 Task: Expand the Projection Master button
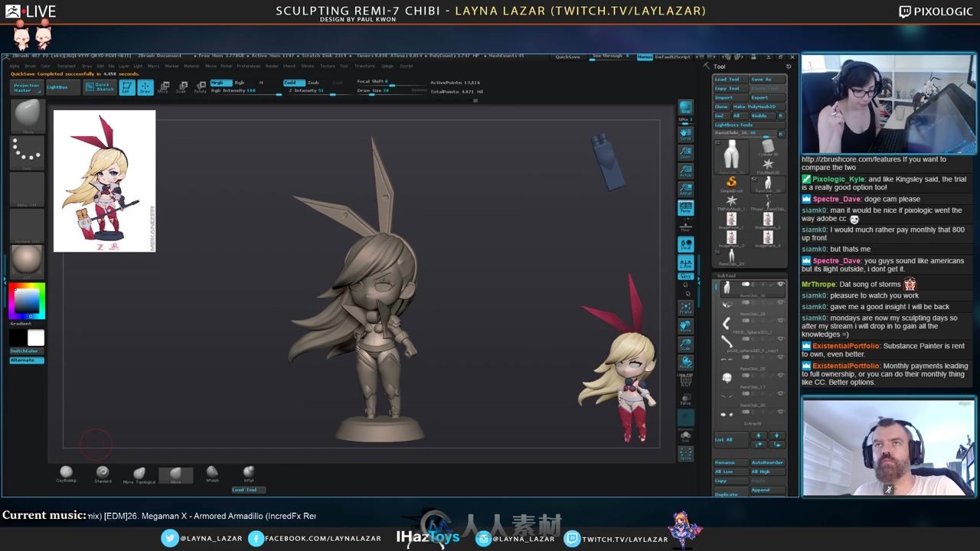tap(26, 88)
